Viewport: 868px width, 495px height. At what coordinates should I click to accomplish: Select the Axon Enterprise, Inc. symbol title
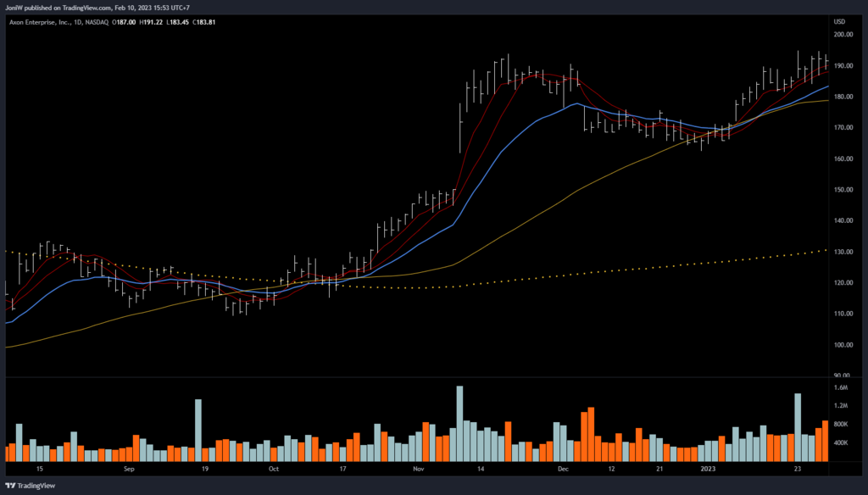click(x=44, y=23)
